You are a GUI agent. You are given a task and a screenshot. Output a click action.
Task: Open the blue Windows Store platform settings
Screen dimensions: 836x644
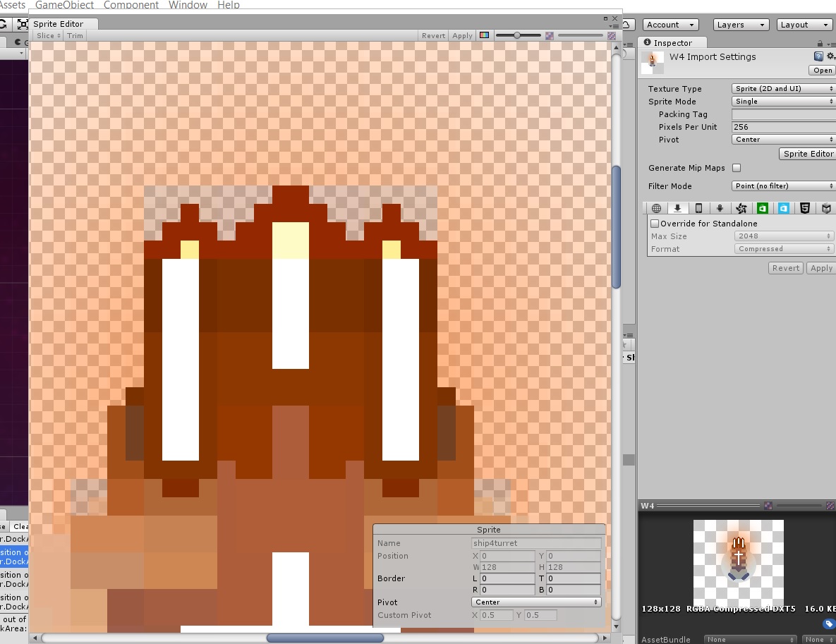click(x=783, y=207)
